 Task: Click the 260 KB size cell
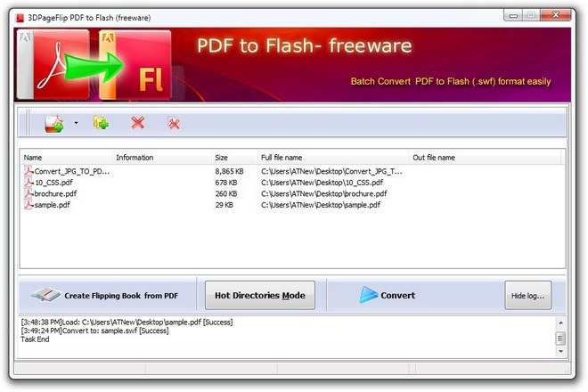226,194
